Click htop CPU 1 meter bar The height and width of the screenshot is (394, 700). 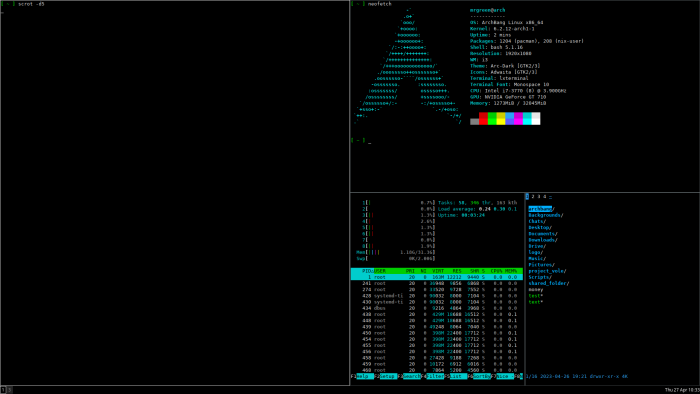[x=398, y=203]
